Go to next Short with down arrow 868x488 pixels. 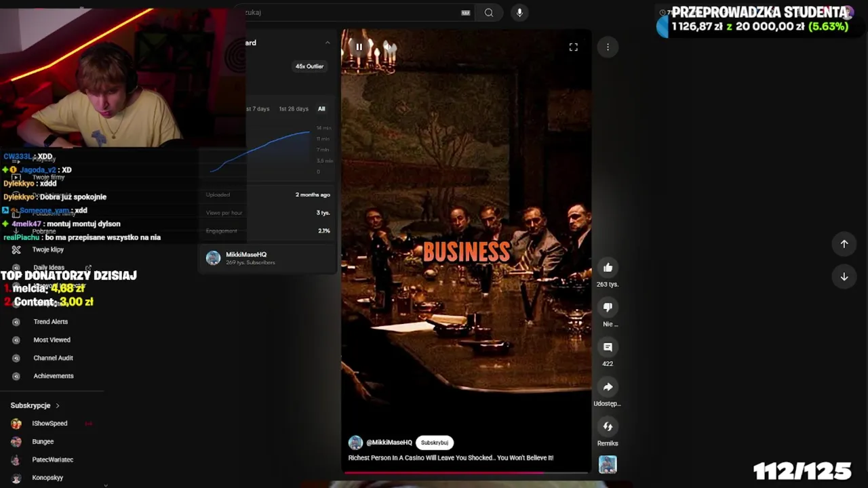pos(844,277)
